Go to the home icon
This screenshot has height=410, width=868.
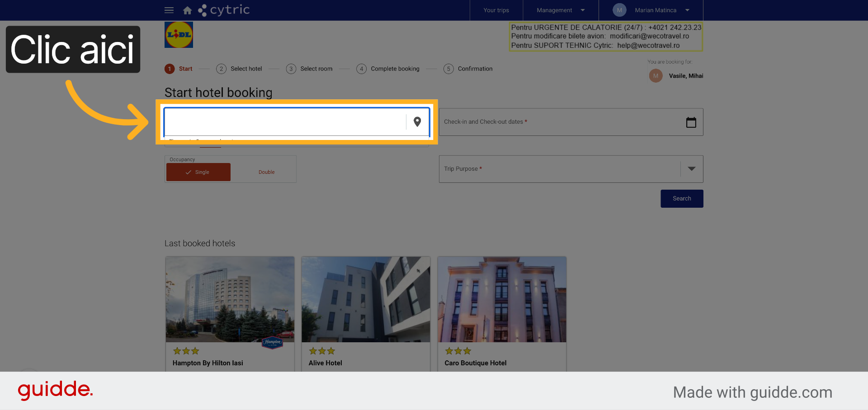point(188,10)
